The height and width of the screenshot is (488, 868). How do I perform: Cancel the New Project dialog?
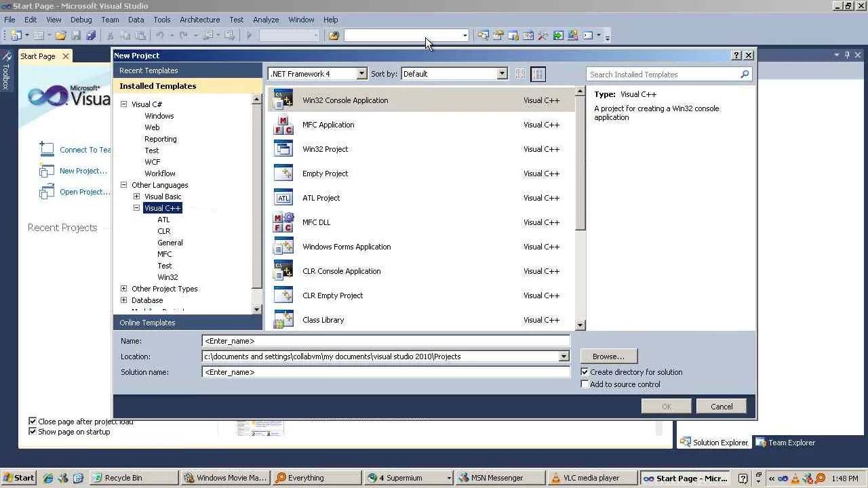coord(722,407)
